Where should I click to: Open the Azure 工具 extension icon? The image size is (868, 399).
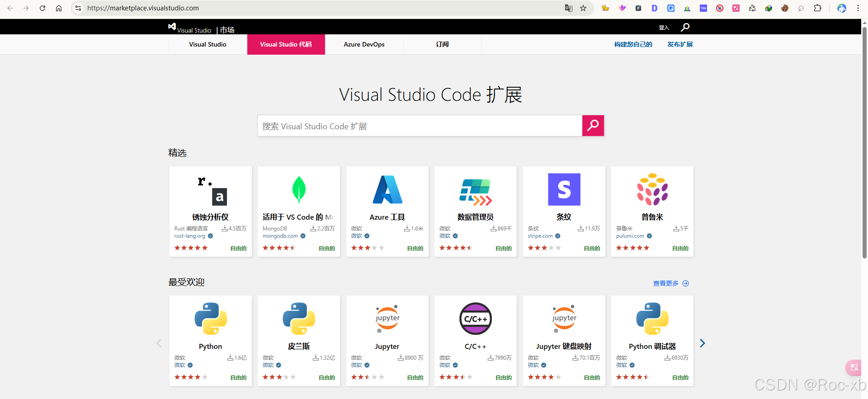point(387,189)
